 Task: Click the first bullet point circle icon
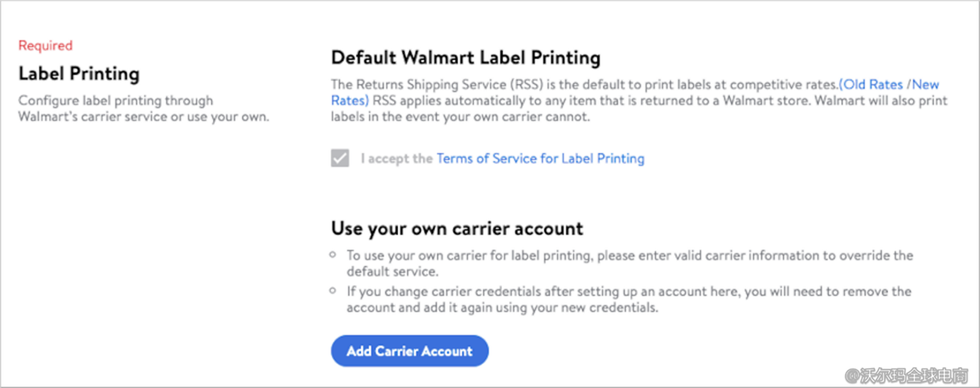pyautogui.click(x=334, y=255)
